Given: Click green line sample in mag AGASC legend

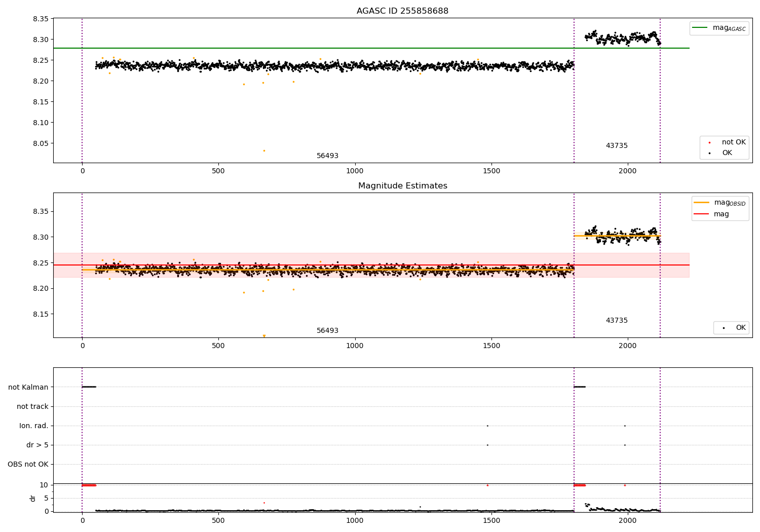Looking at the screenshot, I should point(700,28).
